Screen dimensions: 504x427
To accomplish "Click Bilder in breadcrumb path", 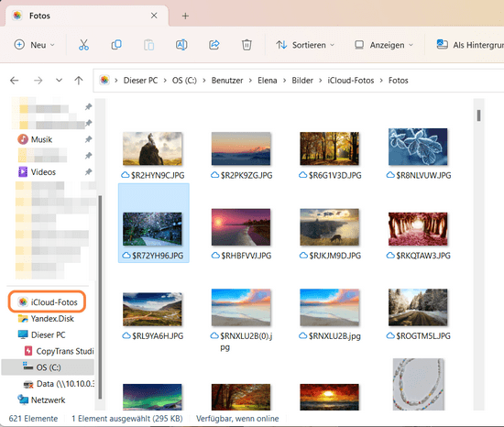I will click(x=302, y=81).
